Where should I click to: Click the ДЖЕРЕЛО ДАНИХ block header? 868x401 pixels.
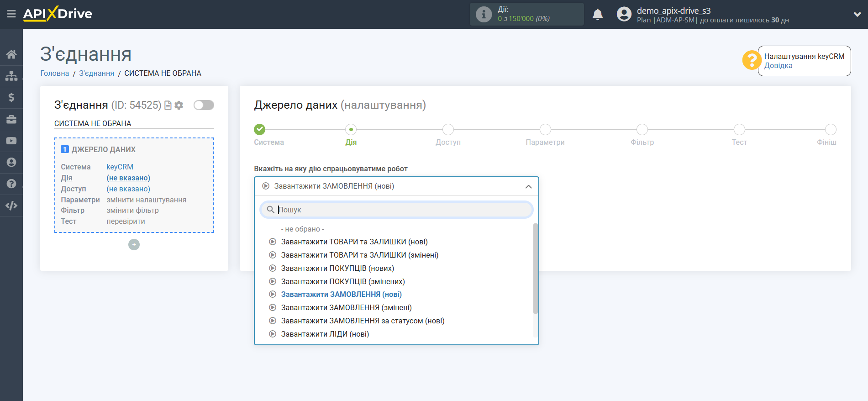pos(104,150)
